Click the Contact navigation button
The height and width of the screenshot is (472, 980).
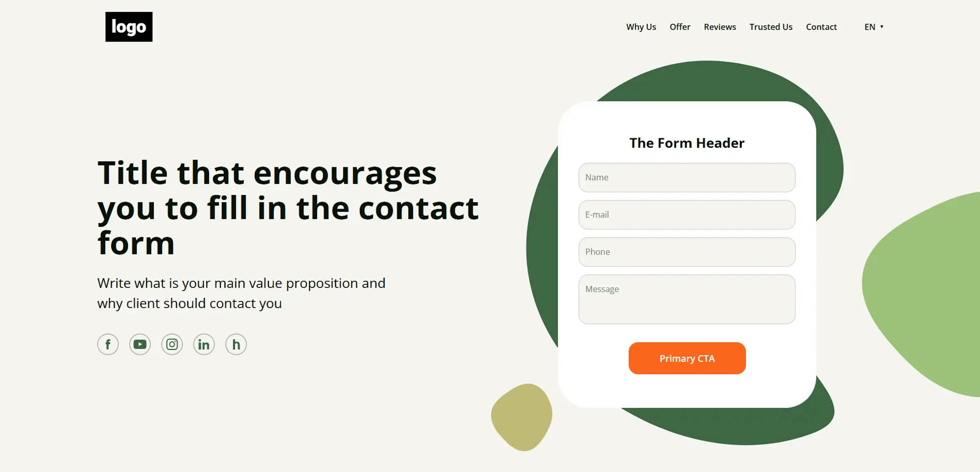(821, 26)
